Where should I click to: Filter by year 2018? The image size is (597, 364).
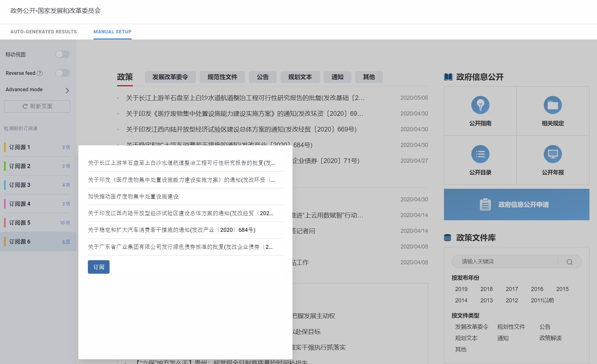click(x=486, y=289)
